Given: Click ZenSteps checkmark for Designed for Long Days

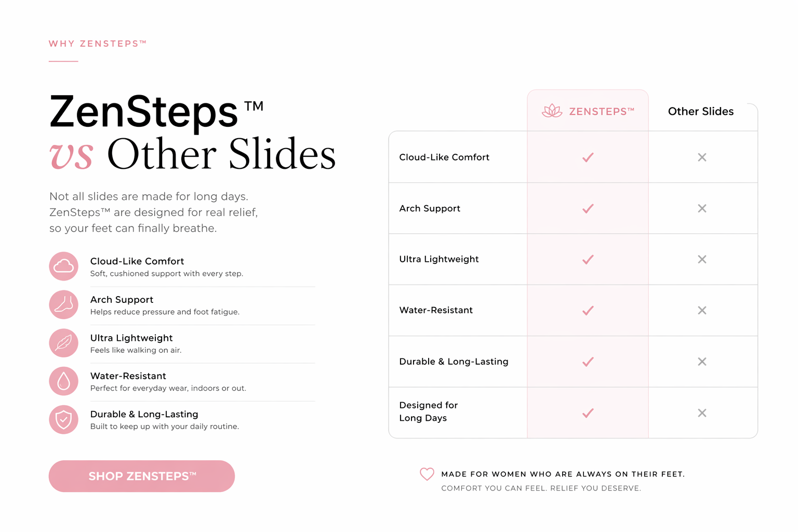Looking at the screenshot, I should click(588, 413).
